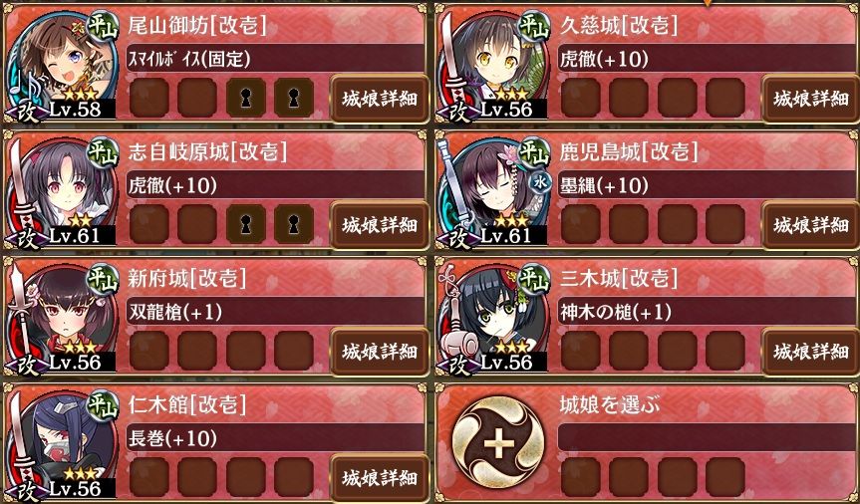
Task: Select the 尾山御坊 character portrait
Action: [61, 66]
